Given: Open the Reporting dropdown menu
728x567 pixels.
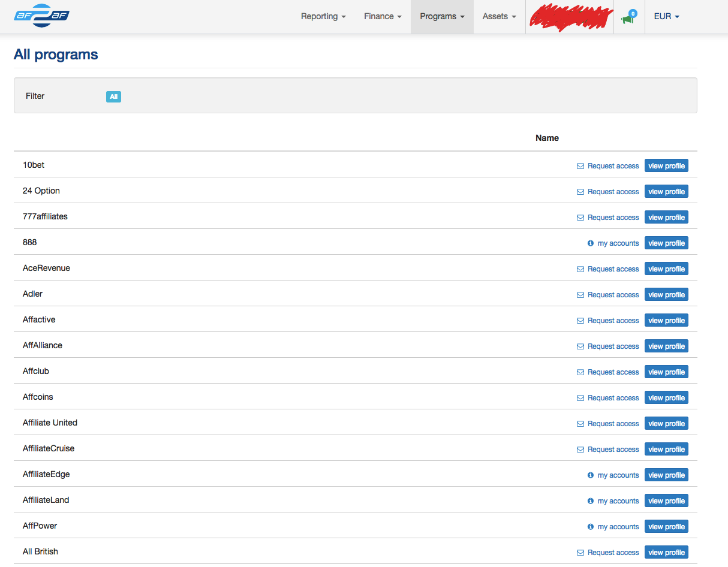Looking at the screenshot, I should [323, 17].
